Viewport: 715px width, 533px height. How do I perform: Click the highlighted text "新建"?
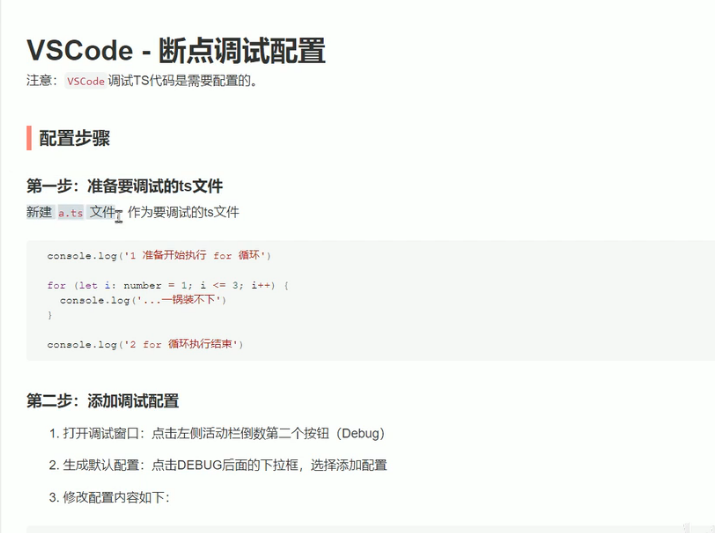click(39, 212)
